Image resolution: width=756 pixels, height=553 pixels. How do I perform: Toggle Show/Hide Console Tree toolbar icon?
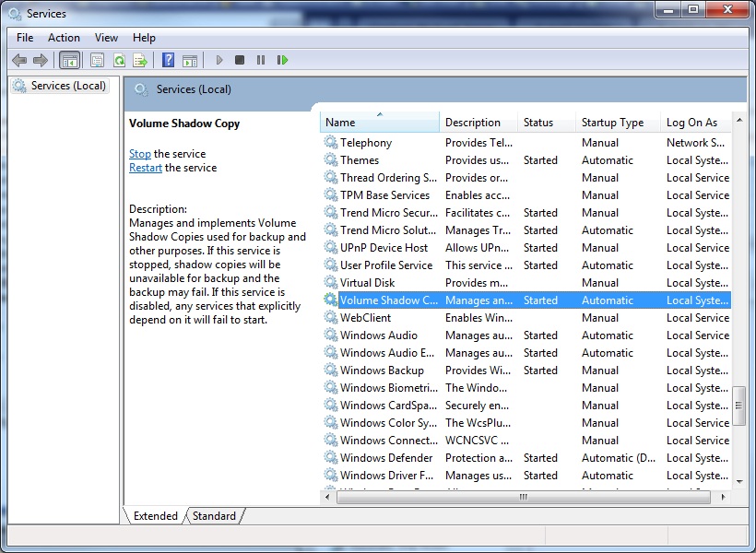tap(69, 60)
